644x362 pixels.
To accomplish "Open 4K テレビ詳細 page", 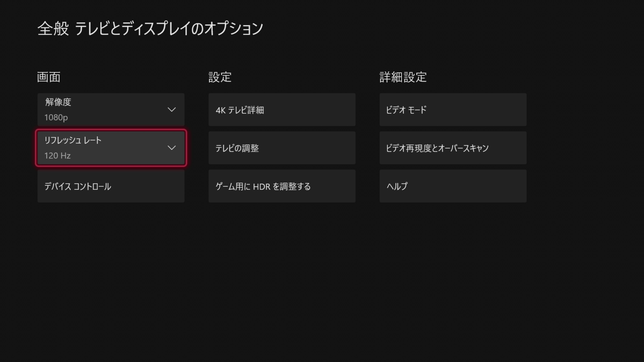I will click(x=282, y=110).
